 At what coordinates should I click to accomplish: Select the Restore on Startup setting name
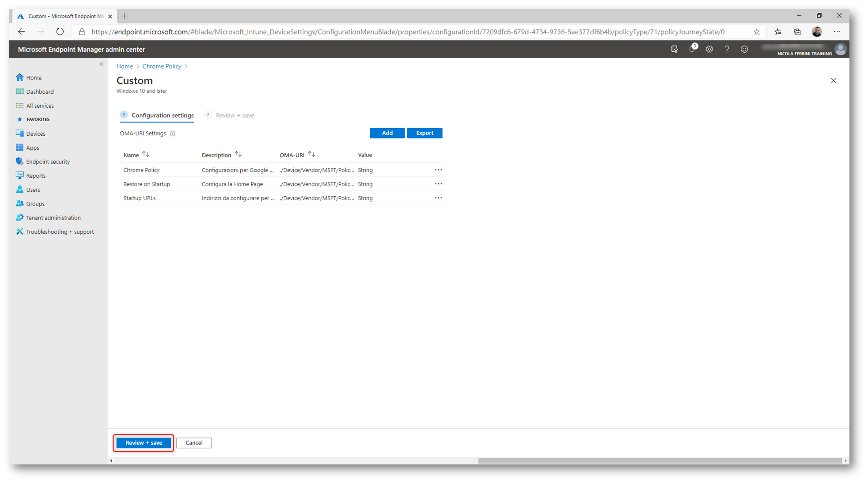pyautogui.click(x=147, y=184)
